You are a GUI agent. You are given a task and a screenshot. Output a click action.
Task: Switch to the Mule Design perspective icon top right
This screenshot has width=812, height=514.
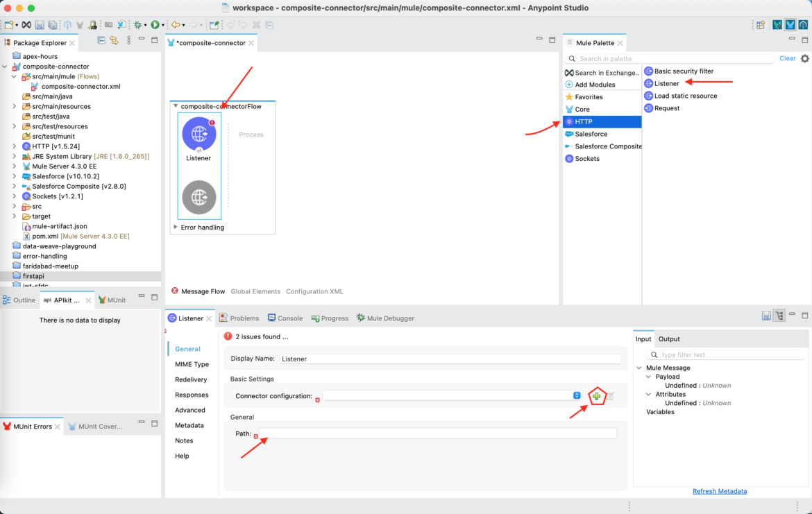790,23
